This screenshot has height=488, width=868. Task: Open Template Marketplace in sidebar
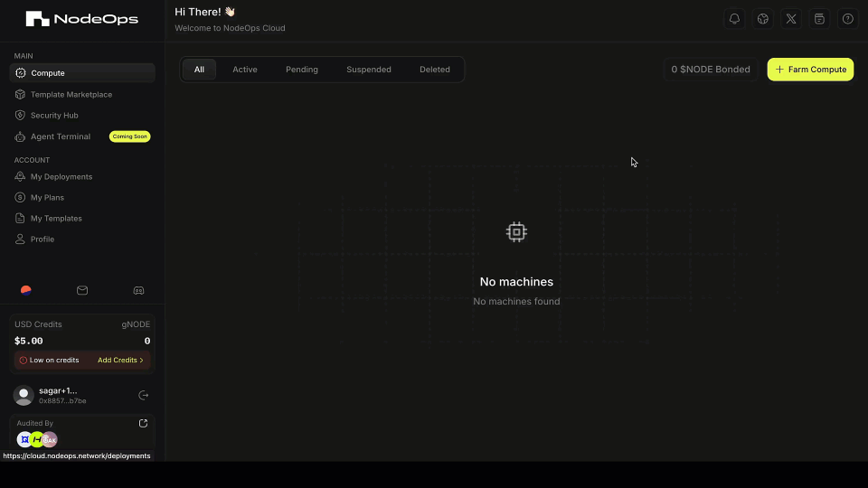pos(82,95)
